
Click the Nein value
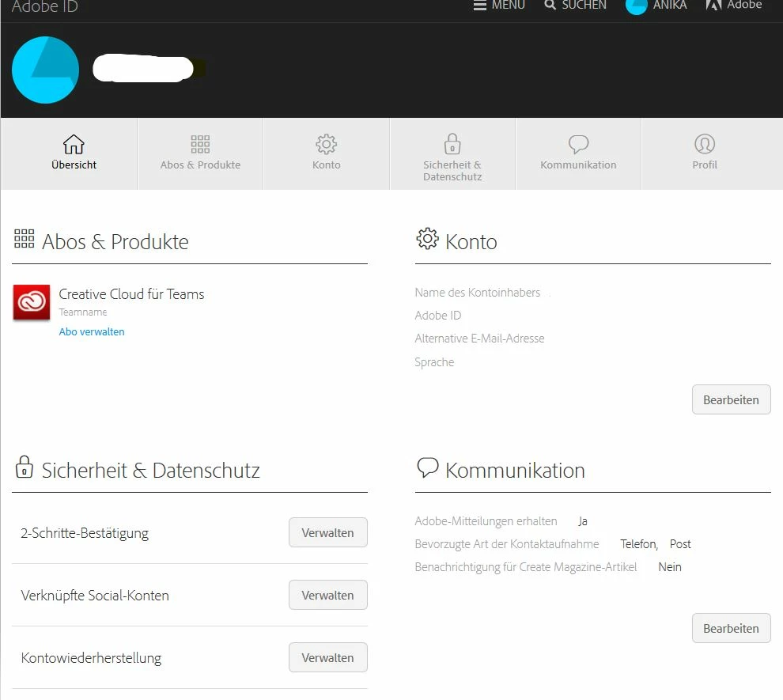click(x=670, y=567)
